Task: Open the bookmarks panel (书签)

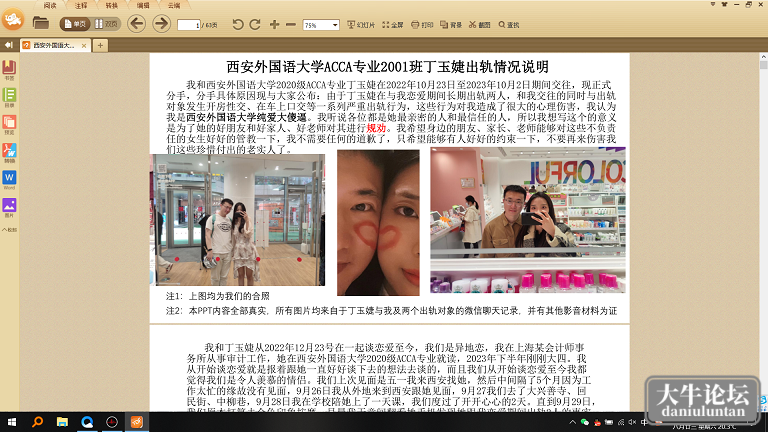Action: (9, 70)
